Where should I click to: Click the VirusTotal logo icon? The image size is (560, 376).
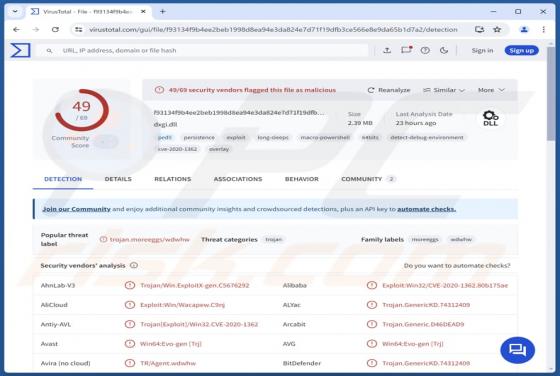(20, 50)
